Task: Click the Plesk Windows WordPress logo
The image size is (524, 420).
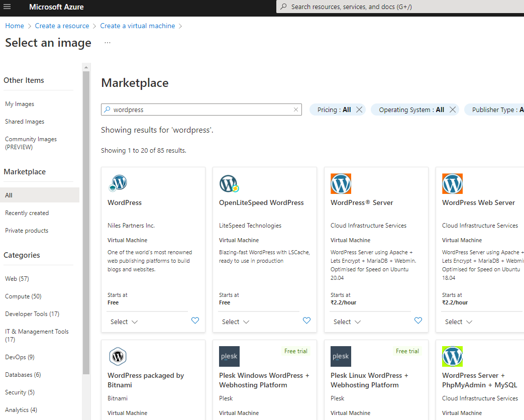Action: click(x=229, y=356)
